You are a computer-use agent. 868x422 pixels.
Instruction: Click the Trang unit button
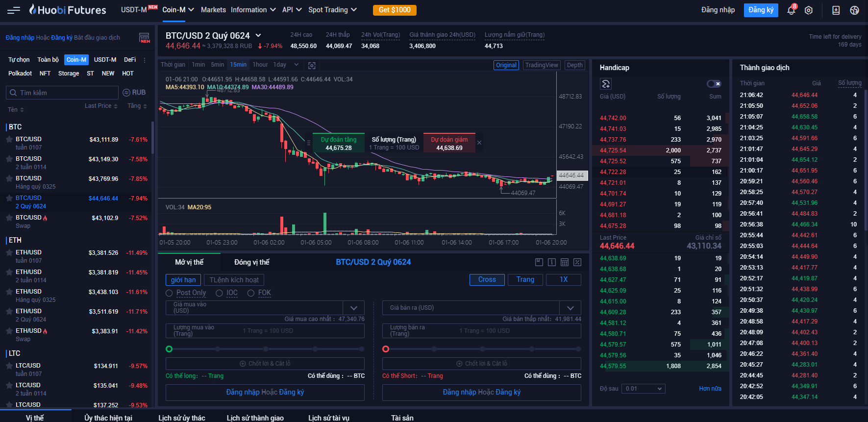(x=525, y=279)
